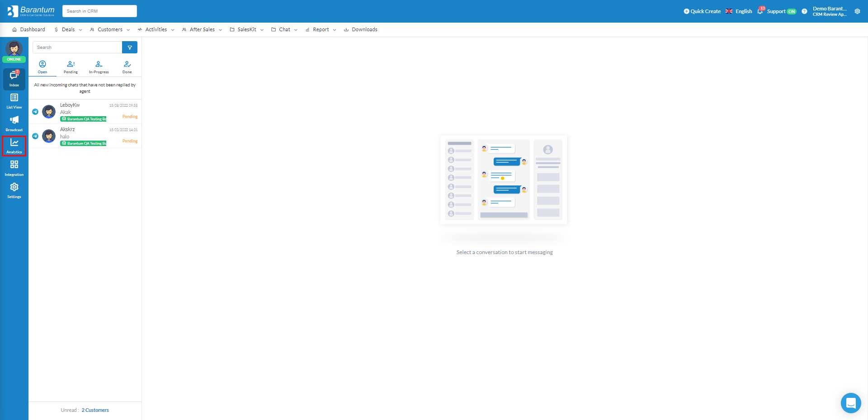Screen dimensions: 868x420
Task: Open the Inbox sidebar icon
Action: click(14, 79)
